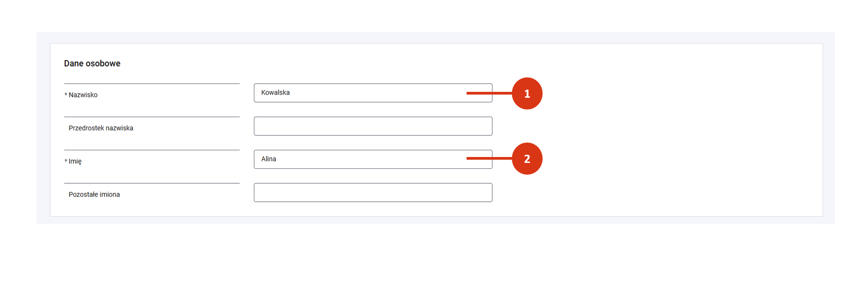
Task: Click the divider line above Pozostałe imiona
Action: (152, 183)
